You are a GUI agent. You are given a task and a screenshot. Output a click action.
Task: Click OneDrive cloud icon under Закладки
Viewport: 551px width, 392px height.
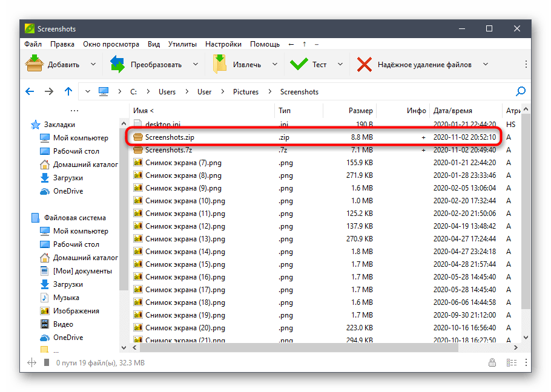(45, 192)
